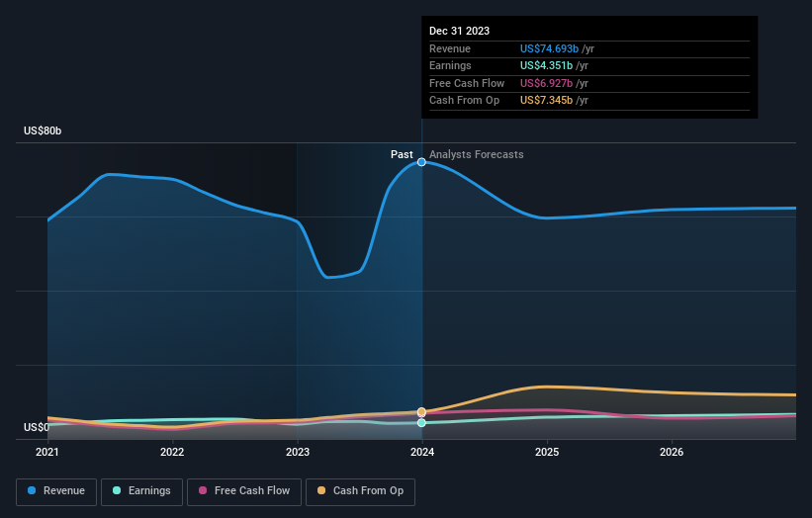Toggle the Revenue legend button
The image size is (812, 518).
[x=56, y=491]
